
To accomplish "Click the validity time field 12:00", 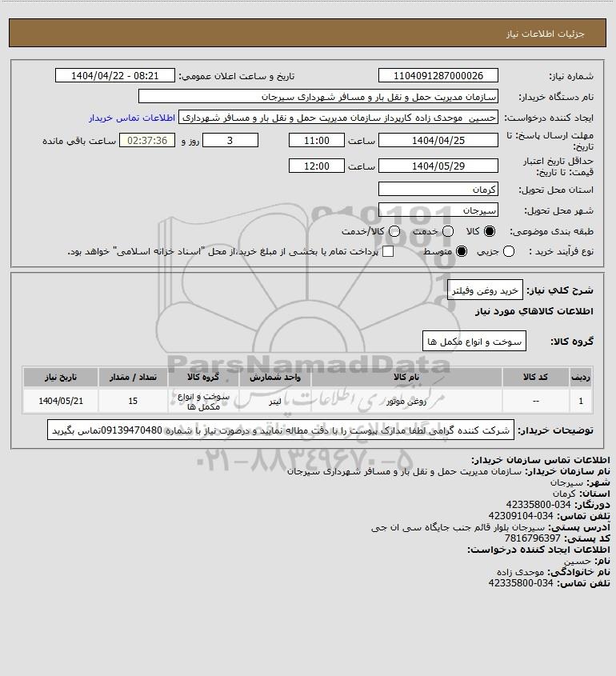I will click(317, 166).
